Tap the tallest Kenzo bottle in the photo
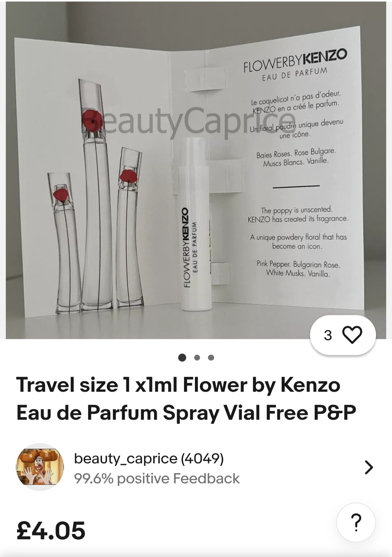 pyautogui.click(x=95, y=192)
